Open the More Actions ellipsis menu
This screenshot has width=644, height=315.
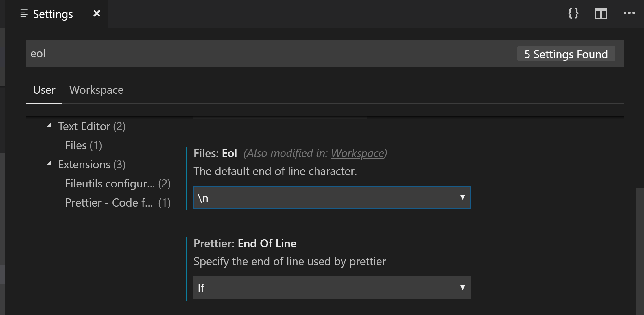pos(630,13)
